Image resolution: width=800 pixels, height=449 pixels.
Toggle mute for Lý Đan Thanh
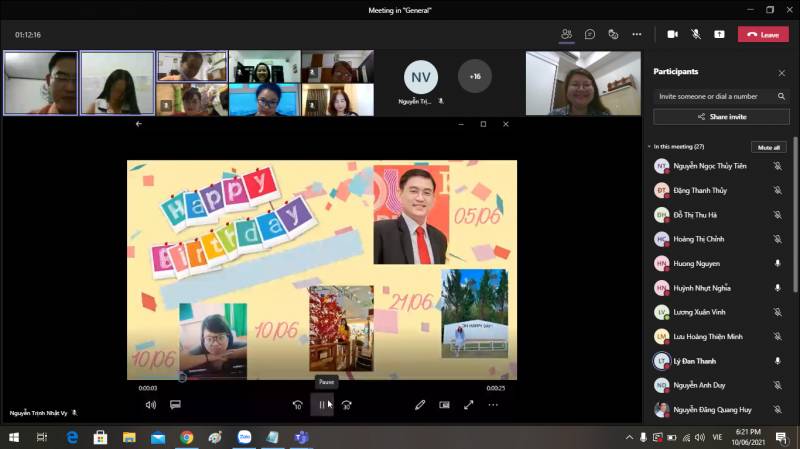coord(777,361)
